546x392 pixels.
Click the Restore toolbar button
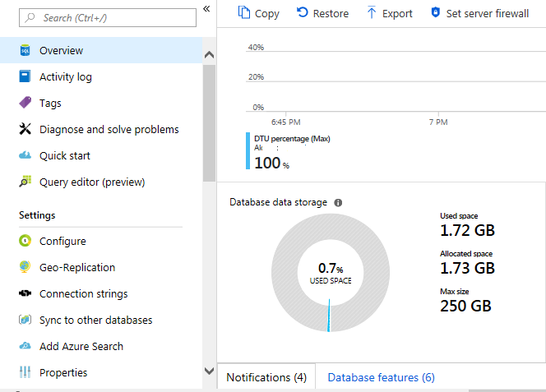[322, 13]
